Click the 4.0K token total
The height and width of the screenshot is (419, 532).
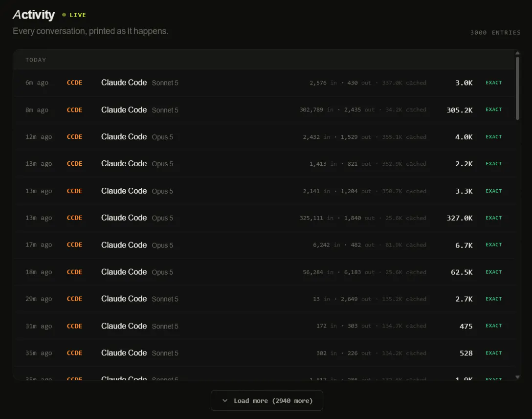[464, 137]
